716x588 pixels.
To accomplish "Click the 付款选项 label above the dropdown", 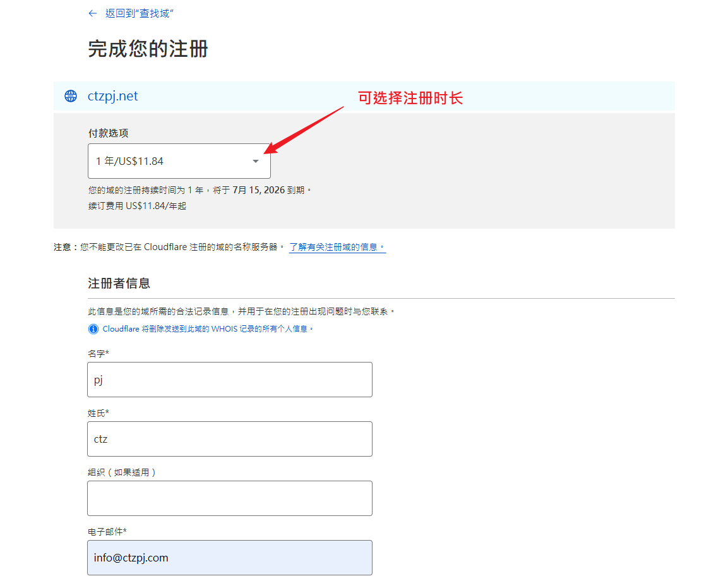I will click(x=108, y=133).
